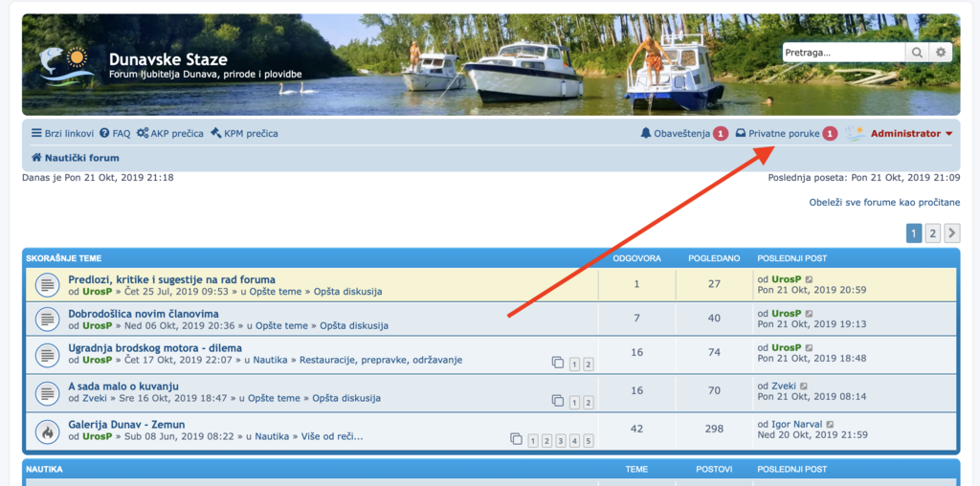Click topic icon for Ugradnja brodskog motora

[x=46, y=354]
